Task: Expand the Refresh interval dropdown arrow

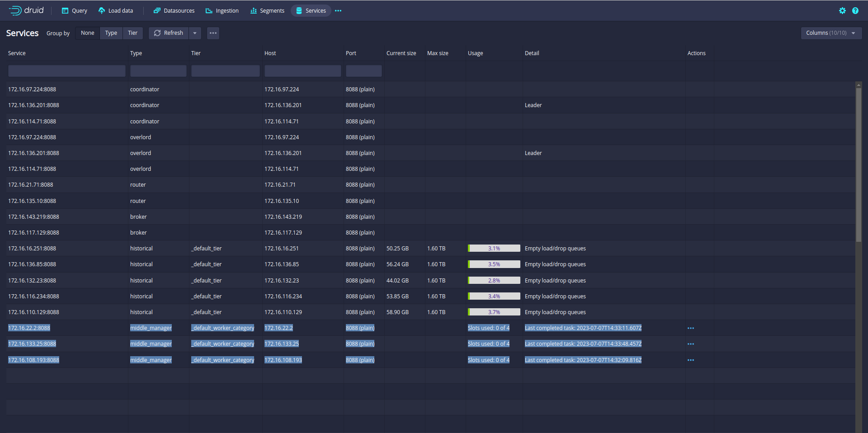Action: [195, 33]
